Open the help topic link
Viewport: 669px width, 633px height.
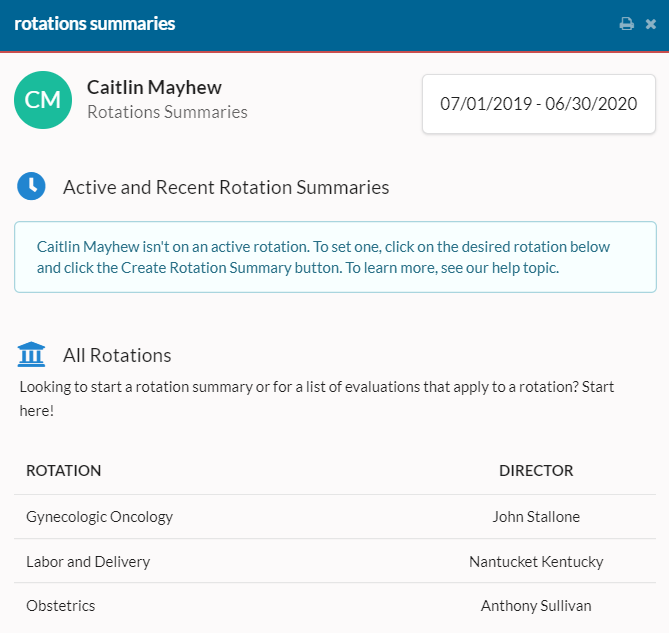(525, 268)
